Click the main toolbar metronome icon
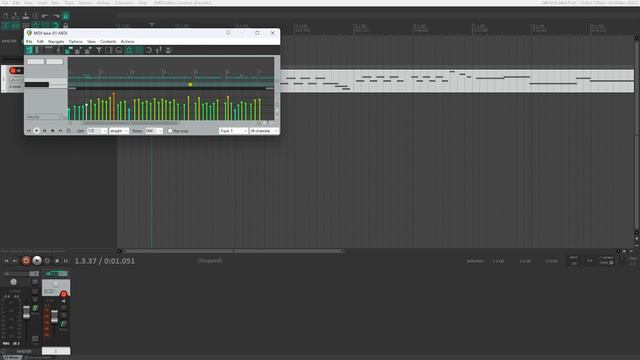The height and width of the screenshot is (360, 640). click(65, 16)
